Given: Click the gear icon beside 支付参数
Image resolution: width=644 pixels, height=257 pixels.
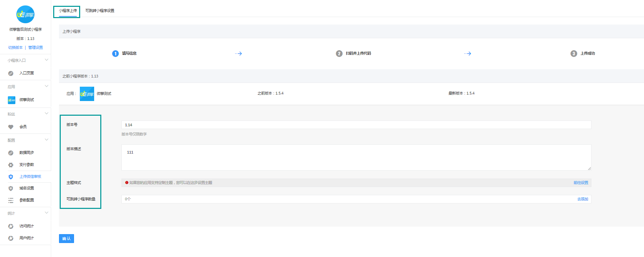Looking at the screenshot, I should 11,165.
